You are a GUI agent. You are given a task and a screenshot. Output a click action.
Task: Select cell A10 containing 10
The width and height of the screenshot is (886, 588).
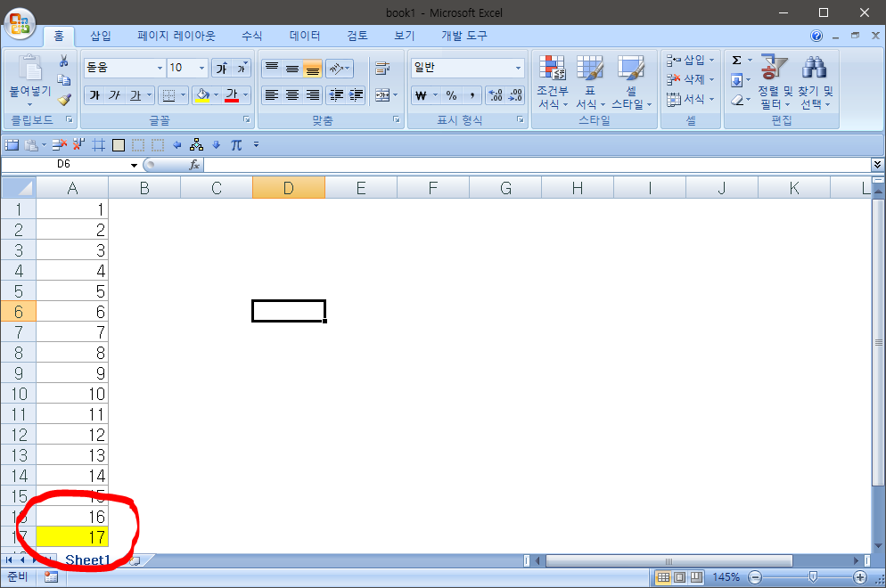point(72,394)
